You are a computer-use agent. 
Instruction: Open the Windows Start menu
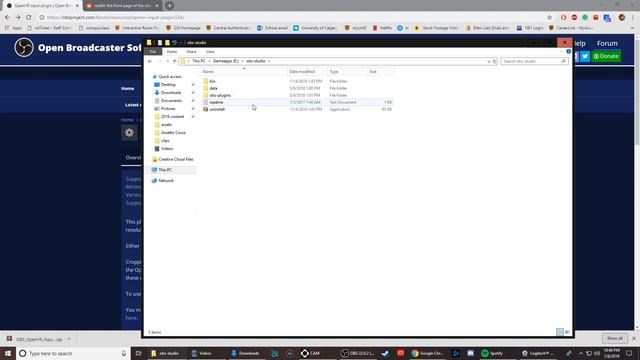[8, 353]
